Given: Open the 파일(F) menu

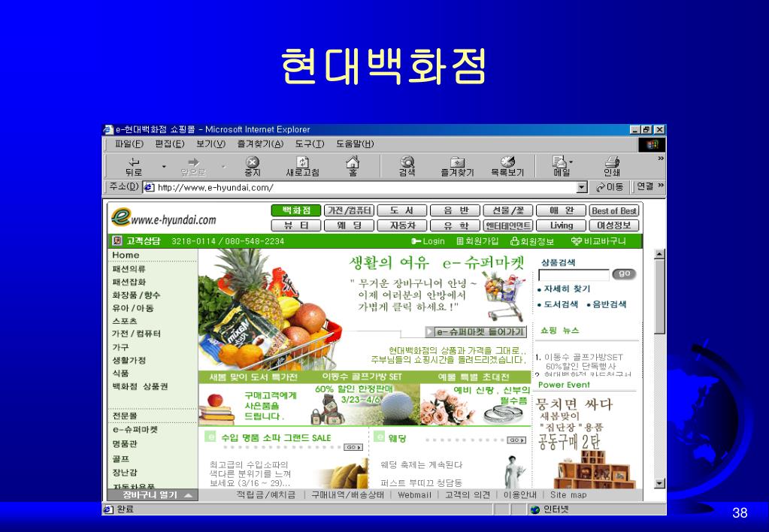Looking at the screenshot, I should [x=129, y=144].
